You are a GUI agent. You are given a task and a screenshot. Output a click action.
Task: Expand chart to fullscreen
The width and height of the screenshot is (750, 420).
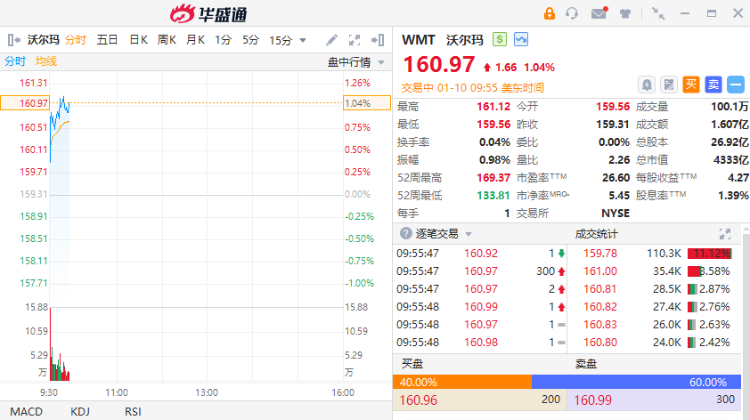(355, 40)
